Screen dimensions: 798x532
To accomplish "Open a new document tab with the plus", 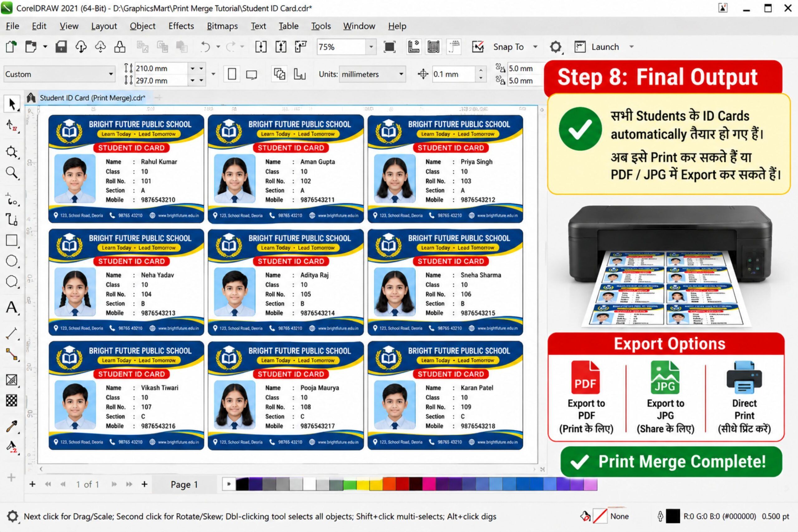I will point(158,98).
